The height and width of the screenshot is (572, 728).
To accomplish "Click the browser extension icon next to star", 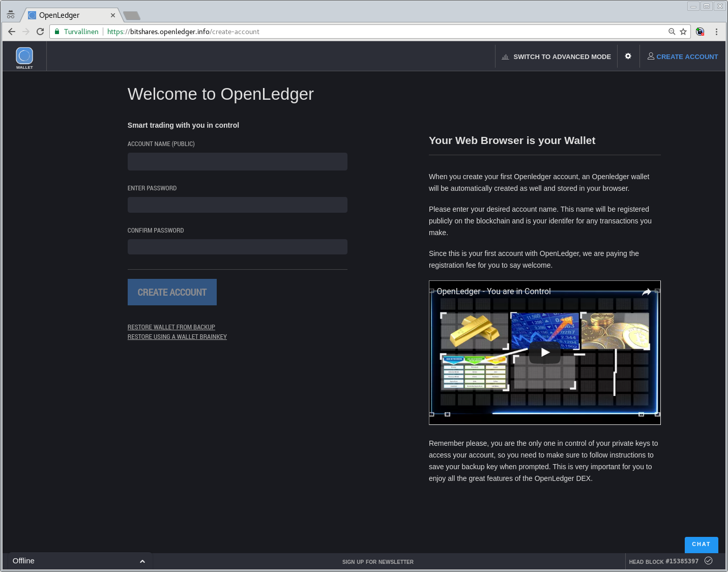I will (700, 32).
